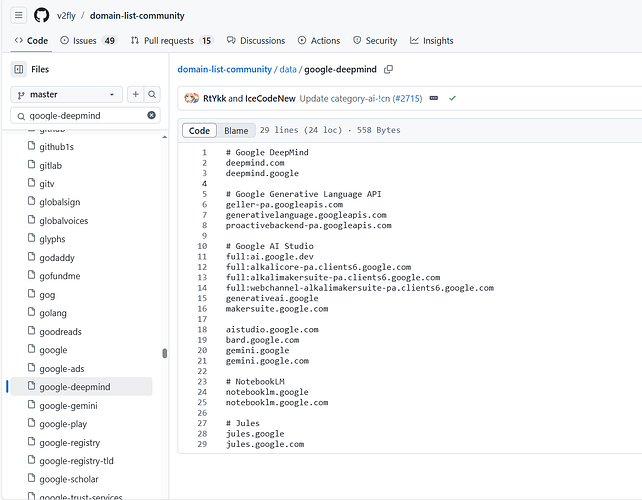The height and width of the screenshot is (500, 642).
Task: Click the notebooklm.google.com line
Action: (277, 403)
